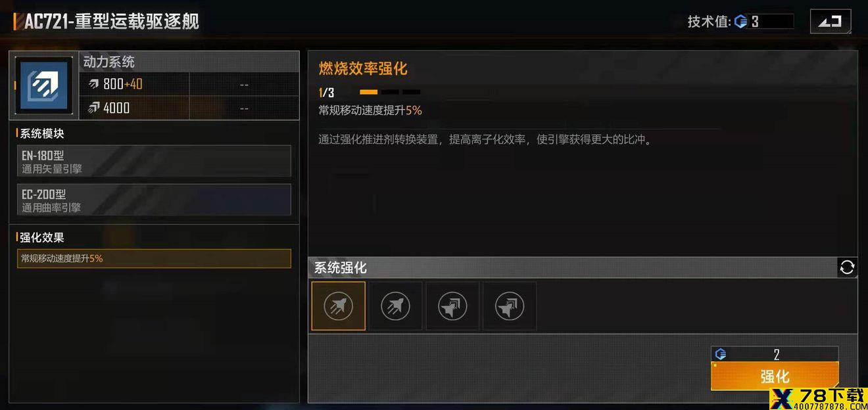Select the EC-200型 通用曲率引擎 module

154,200
